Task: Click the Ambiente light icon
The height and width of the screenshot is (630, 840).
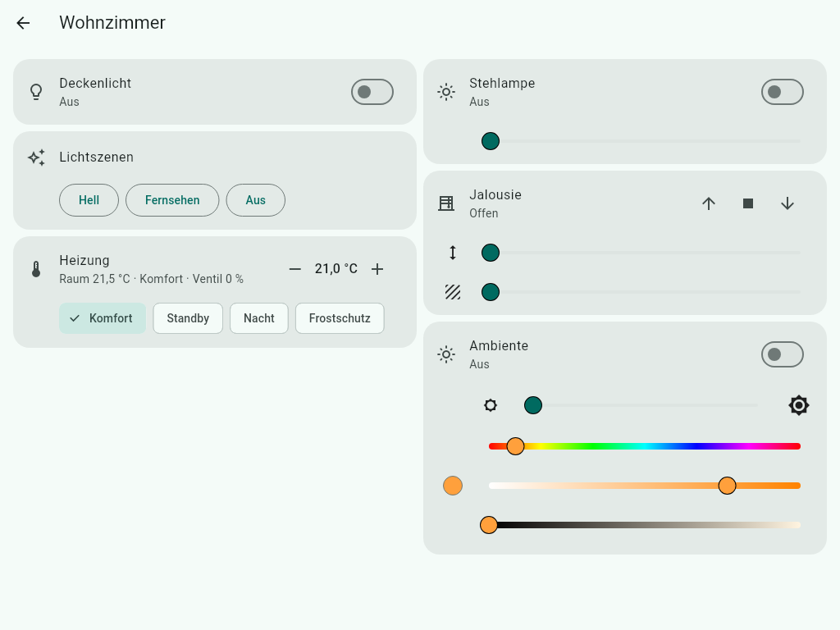Action: click(x=446, y=354)
